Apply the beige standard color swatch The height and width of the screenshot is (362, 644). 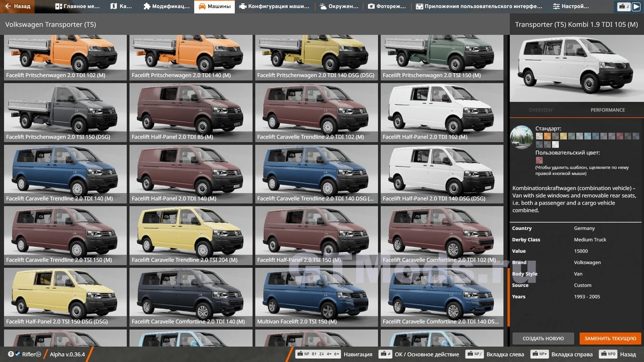coord(539,136)
